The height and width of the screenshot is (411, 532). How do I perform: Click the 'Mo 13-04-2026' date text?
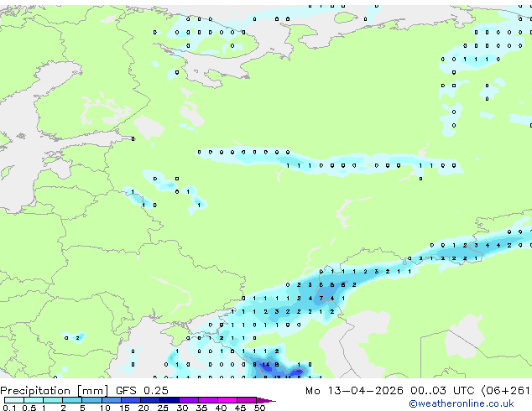pyautogui.click(x=354, y=391)
